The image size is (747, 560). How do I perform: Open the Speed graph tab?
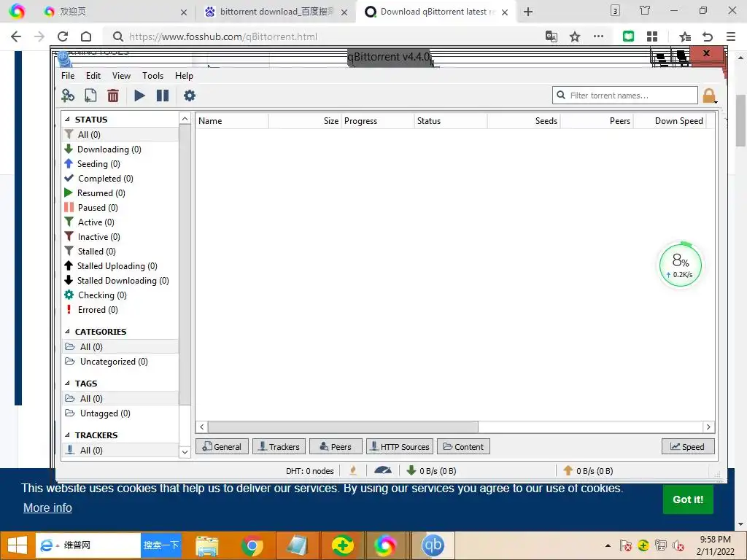(x=688, y=447)
